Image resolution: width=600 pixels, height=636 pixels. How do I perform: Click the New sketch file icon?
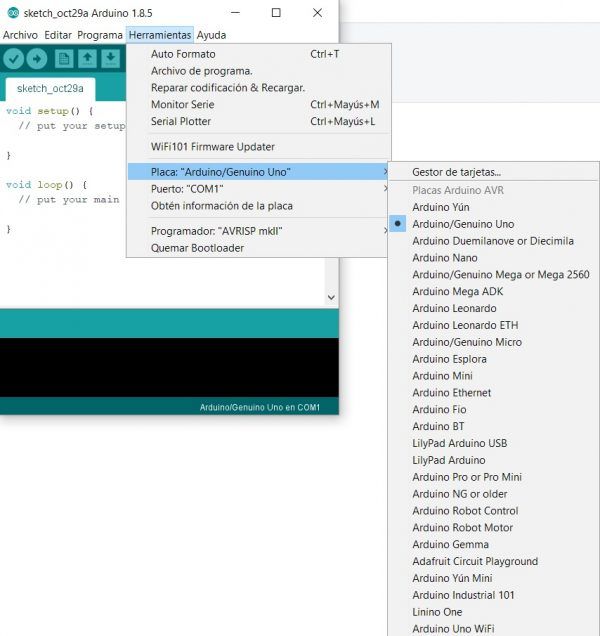(x=64, y=59)
